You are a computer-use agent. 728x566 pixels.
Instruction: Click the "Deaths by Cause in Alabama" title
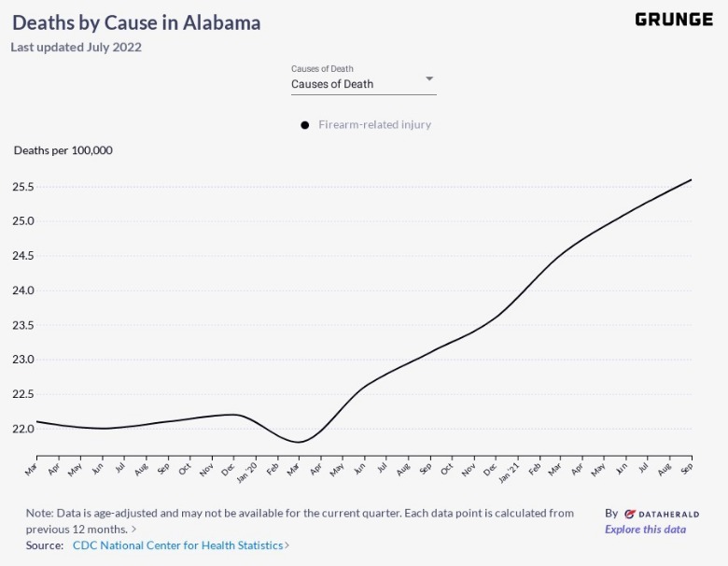[136, 22]
